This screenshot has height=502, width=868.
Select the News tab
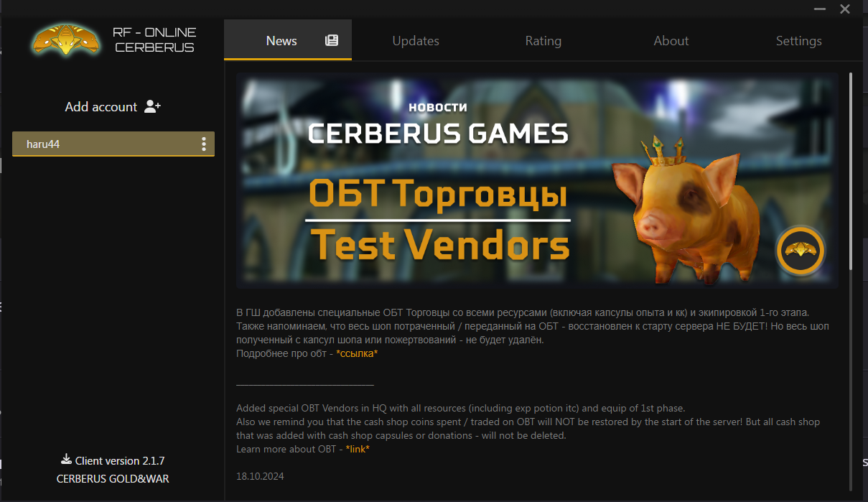(x=288, y=41)
